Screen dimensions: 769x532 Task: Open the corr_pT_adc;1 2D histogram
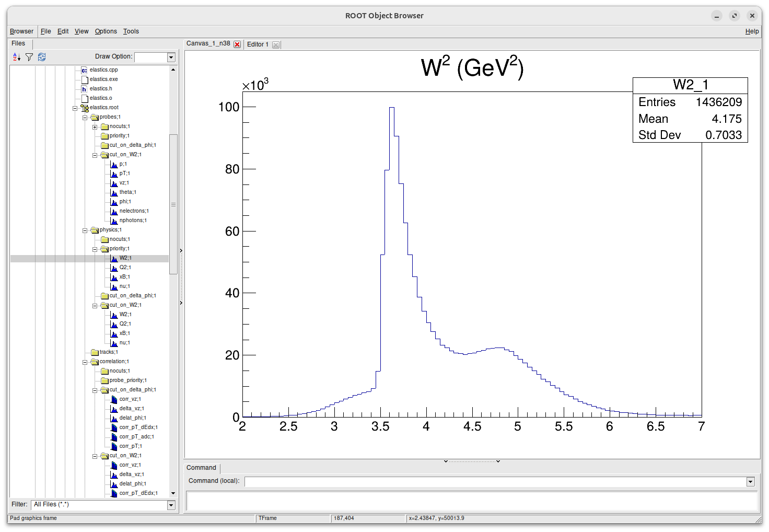pos(114,437)
